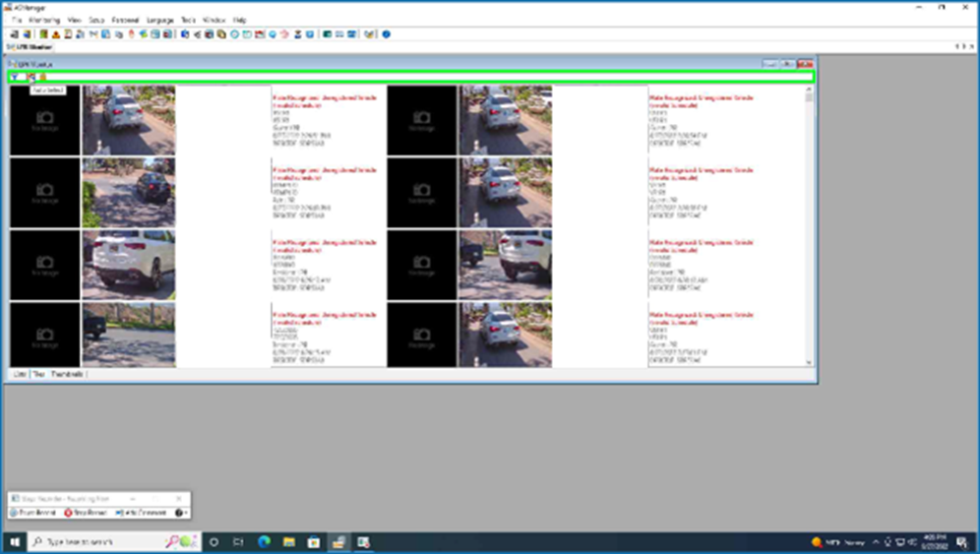Click the LPR Monitor vertical scrollbar

(810, 226)
